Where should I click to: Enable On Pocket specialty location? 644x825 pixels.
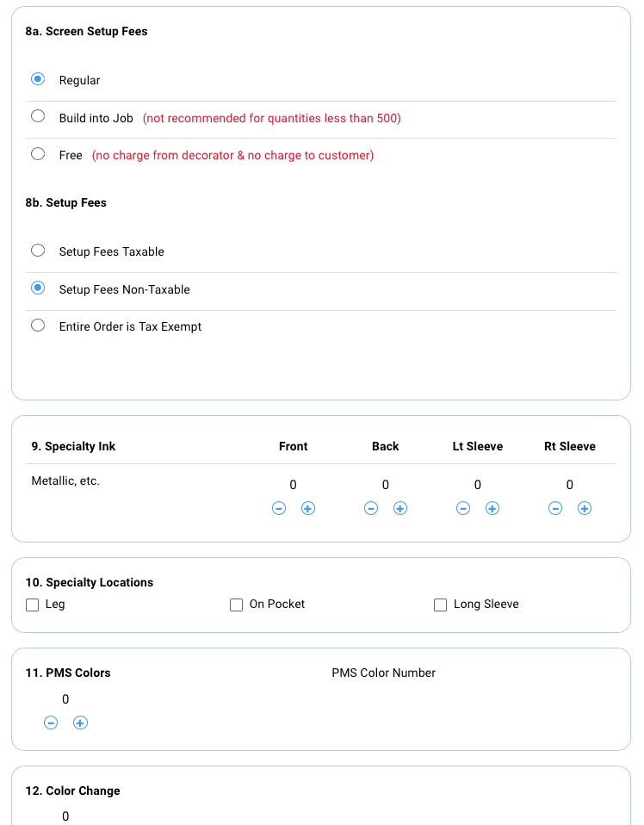click(x=237, y=605)
